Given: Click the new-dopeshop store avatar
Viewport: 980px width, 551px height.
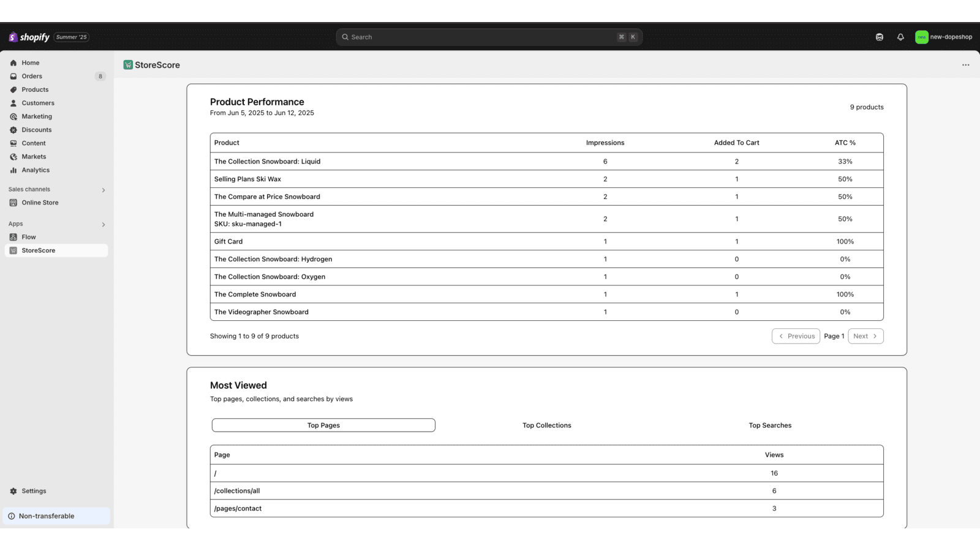Looking at the screenshot, I should (x=922, y=37).
